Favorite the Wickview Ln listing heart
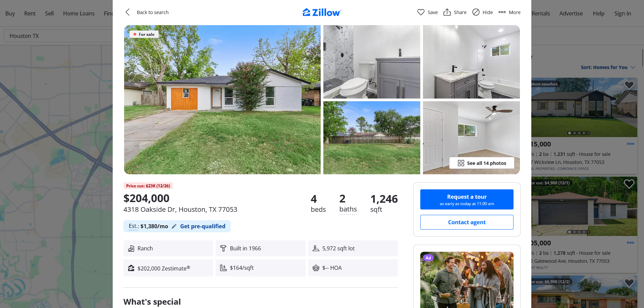This screenshot has height=308, width=644. coord(629,85)
